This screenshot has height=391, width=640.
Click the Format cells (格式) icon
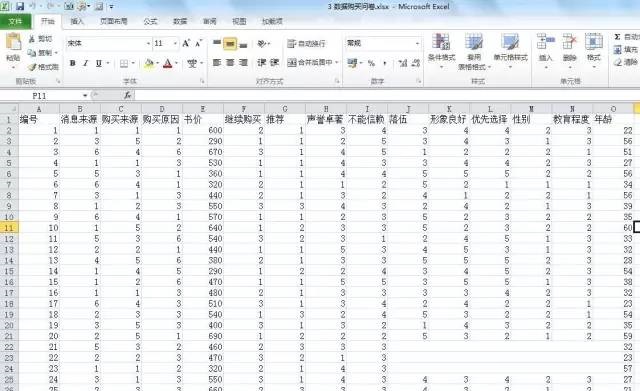click(x=593, y=42)
